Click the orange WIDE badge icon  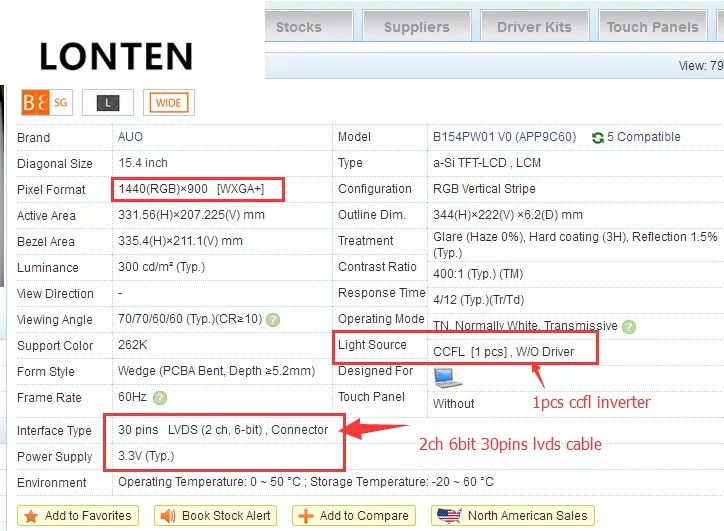169,102
